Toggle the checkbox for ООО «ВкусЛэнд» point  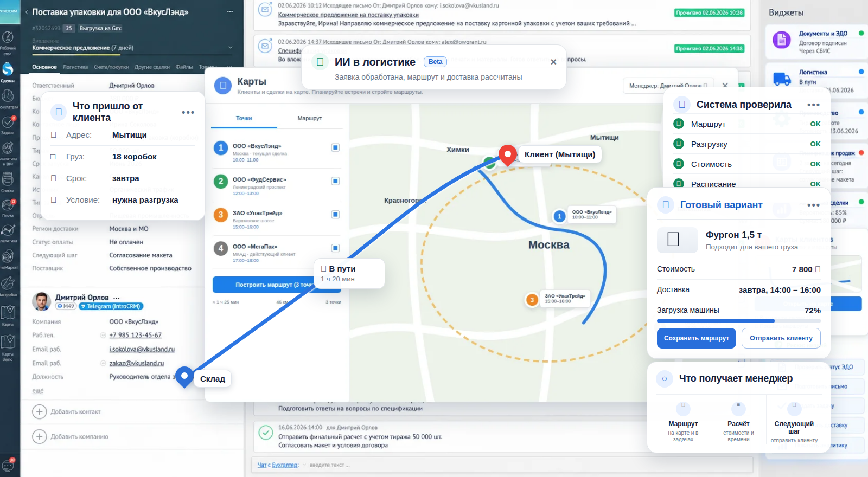coord(335,147)
